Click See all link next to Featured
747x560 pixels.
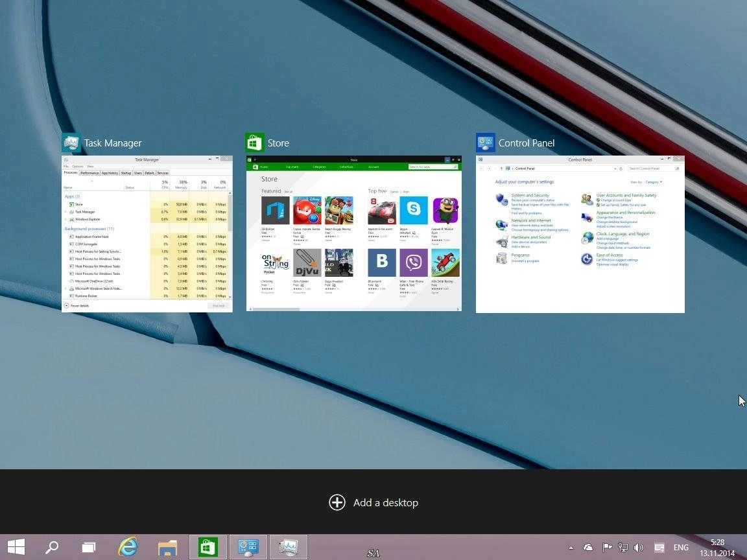(288, 191)
